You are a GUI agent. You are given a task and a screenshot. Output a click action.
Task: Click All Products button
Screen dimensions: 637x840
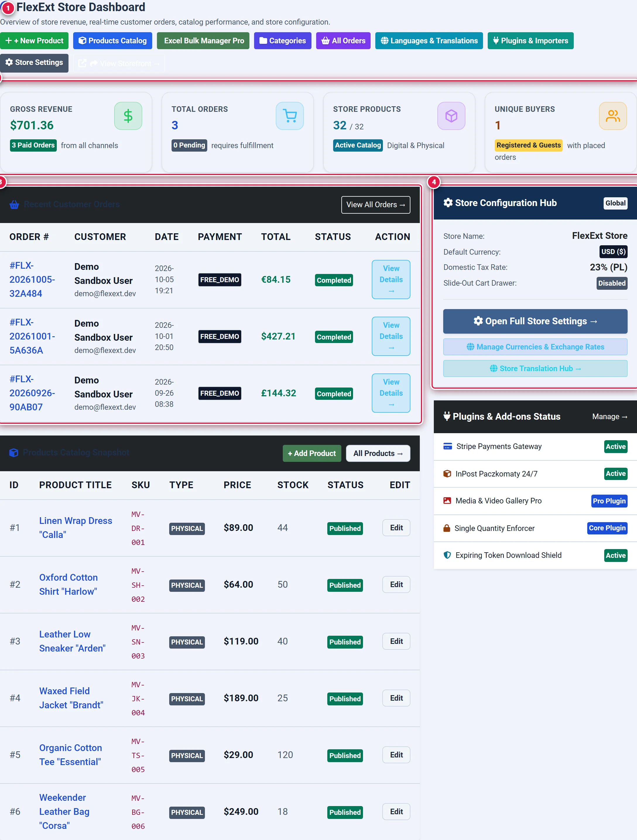click(378, 453)
